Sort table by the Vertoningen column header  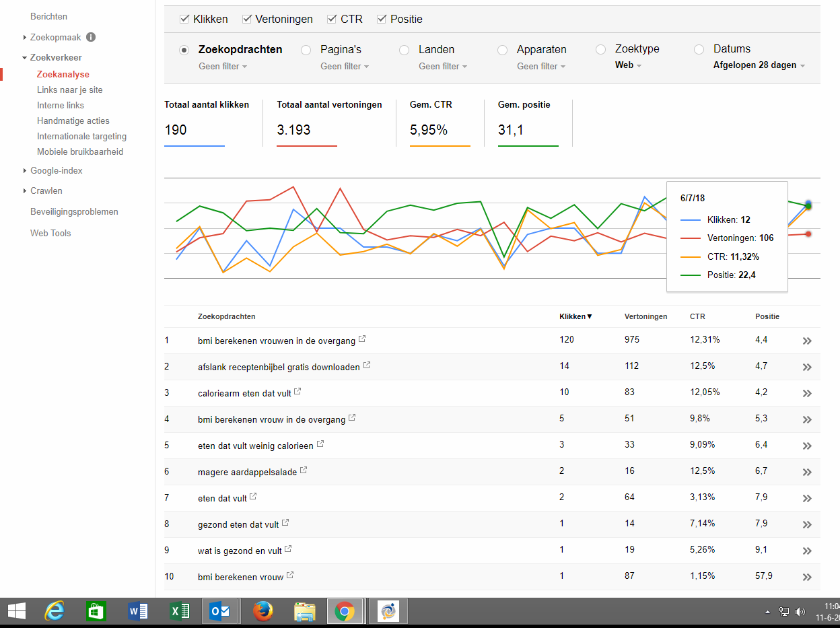coord(646,316)
